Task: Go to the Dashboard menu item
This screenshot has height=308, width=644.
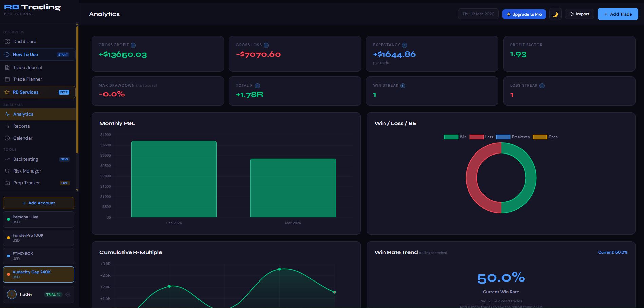Action: coord(24,41)
